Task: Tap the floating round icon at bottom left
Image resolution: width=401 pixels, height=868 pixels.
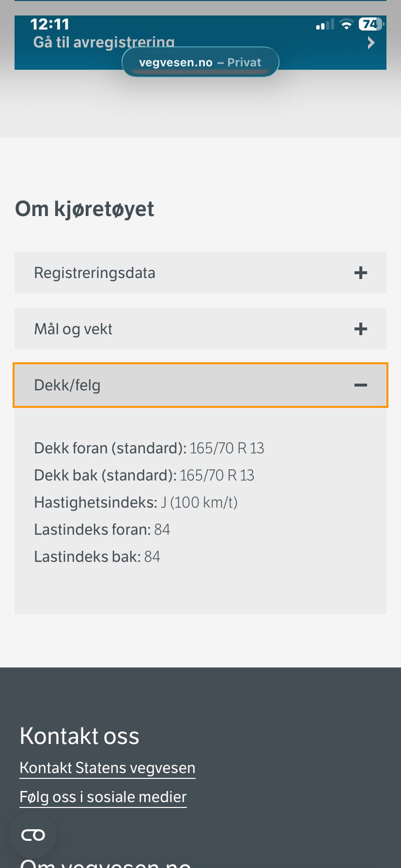Action: click(x=33, y=835)
